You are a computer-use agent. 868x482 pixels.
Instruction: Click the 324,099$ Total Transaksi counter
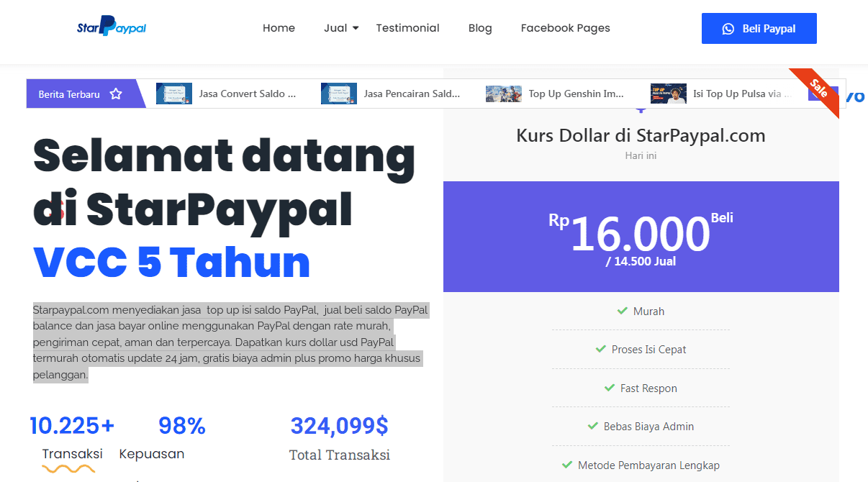coord(340,439)
